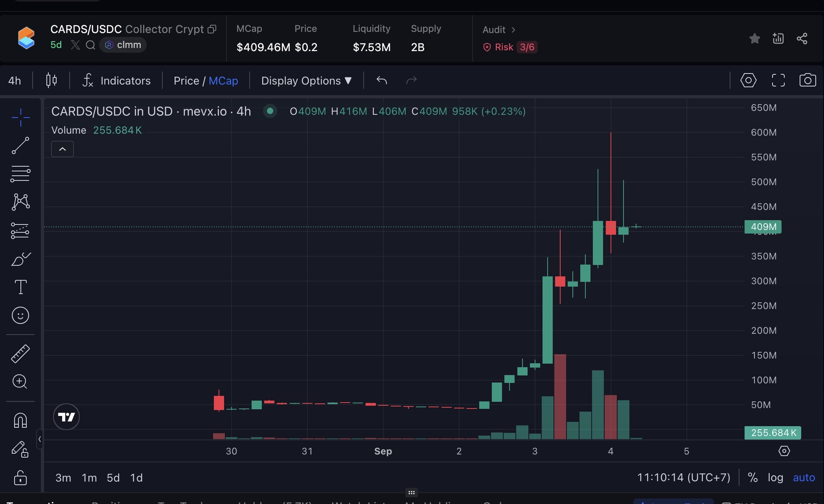824x504 pixels.
Task: Collapse the drawing toolbar side arrow
Action: pos(40,439)
